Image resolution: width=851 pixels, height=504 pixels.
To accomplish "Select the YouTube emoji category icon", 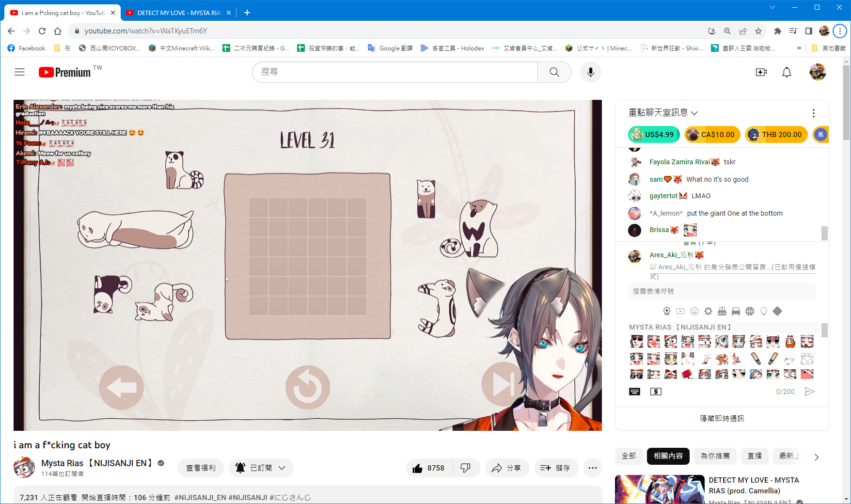I will 680,311.
